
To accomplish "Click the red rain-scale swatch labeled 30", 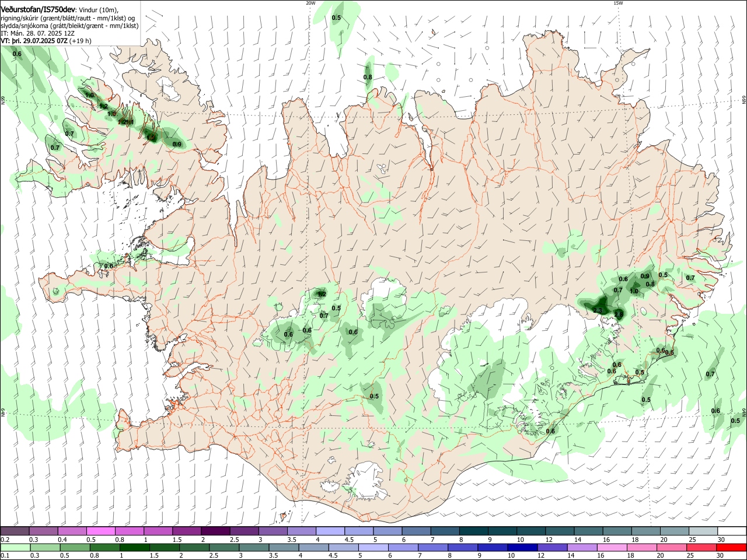I will [x=731, y=547].
